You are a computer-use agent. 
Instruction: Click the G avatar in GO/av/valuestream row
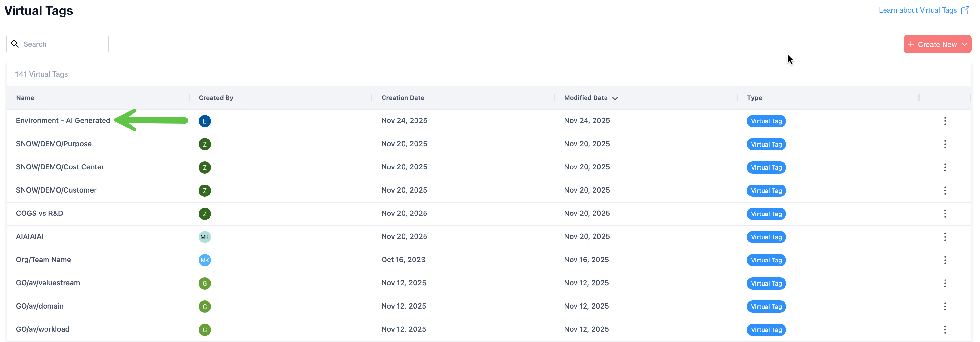click(x=205, y=283)
